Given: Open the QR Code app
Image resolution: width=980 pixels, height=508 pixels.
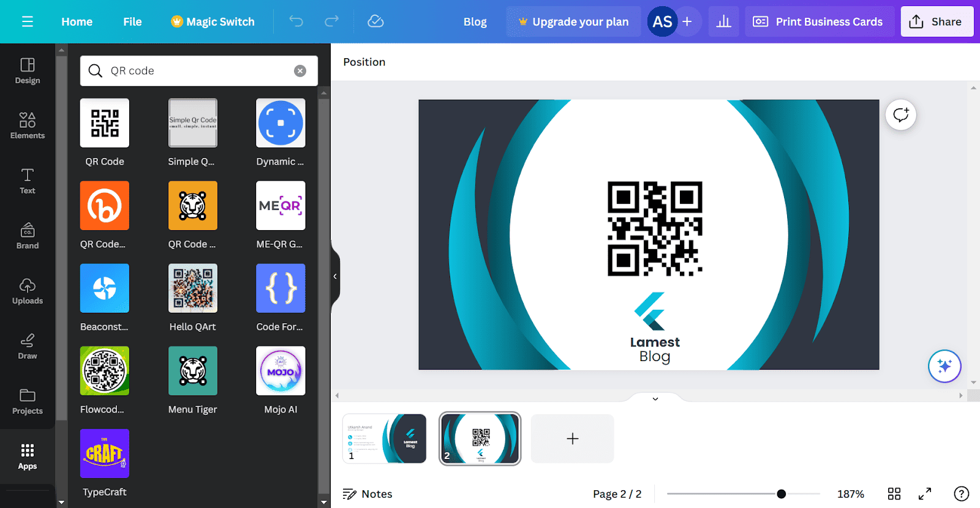Looking at the screenshot, I should click(105, 123).
